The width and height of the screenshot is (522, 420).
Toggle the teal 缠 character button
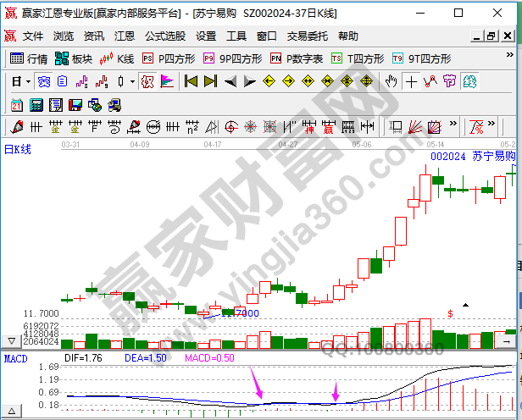[469, 82]
